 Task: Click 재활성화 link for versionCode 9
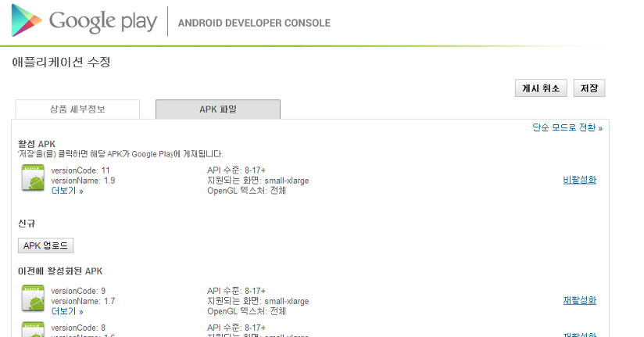point(579,300)
